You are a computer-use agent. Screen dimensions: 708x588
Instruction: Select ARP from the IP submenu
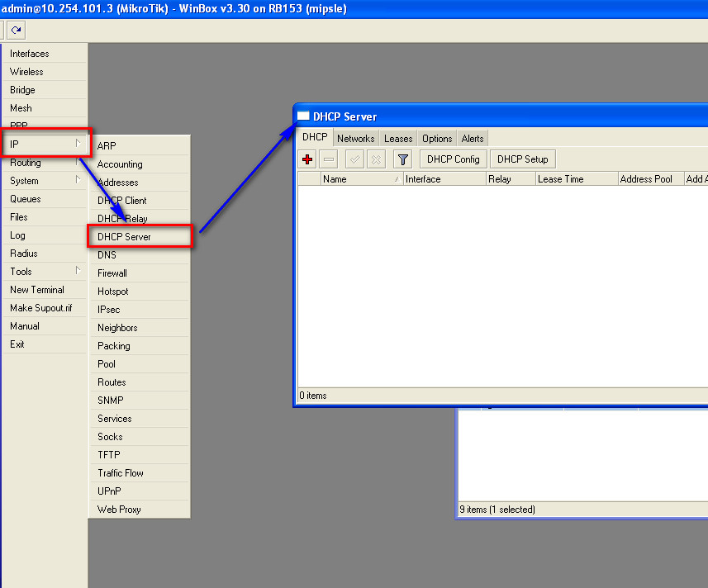click(x=140, y=145)
